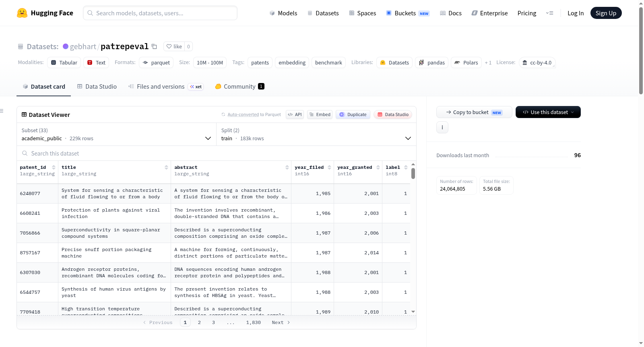Open the gebhart user profile link
Image resolution: width=644 pixels, height=347 pixels.
(x=83, y=46)
